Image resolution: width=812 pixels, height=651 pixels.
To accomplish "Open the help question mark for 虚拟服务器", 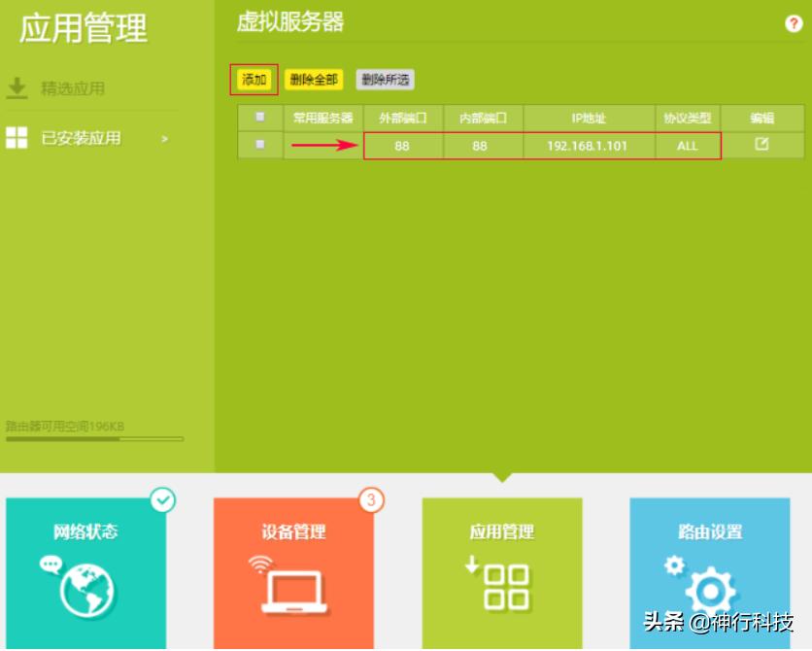I will tap(795, 23).
